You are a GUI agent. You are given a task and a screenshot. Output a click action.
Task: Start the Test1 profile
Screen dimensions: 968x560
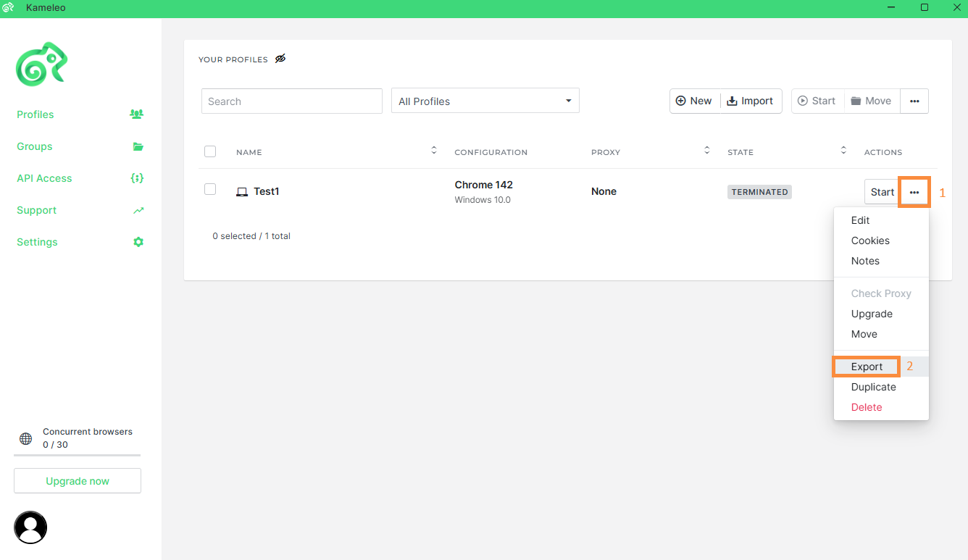pyautogui.click(x=882, y=192)
